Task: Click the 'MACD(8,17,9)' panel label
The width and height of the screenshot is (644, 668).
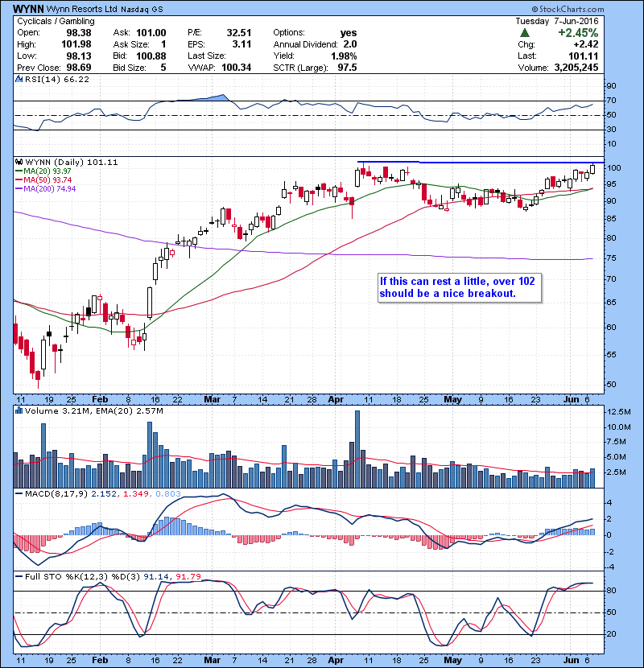Action: (56, 493)
